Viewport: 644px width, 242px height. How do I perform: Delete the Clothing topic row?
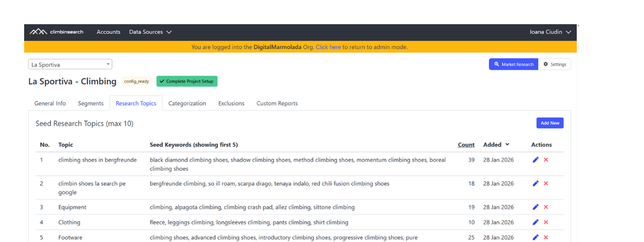click(x=546, y=222)
